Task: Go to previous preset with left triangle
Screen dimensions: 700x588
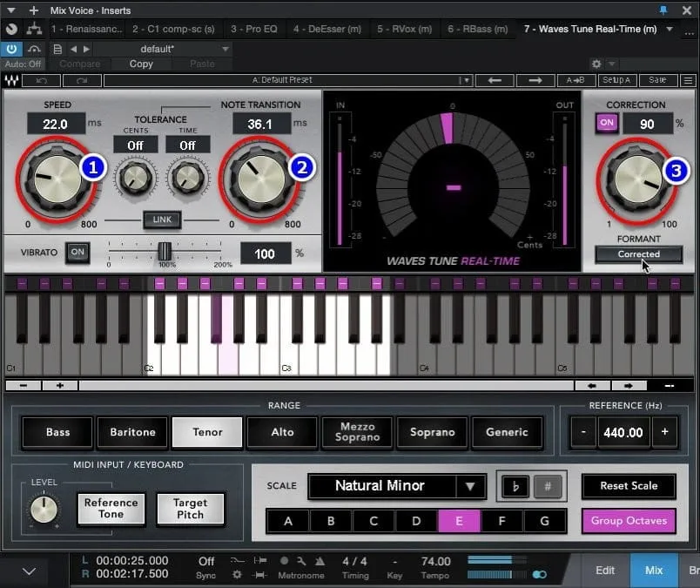Action: 74,49
